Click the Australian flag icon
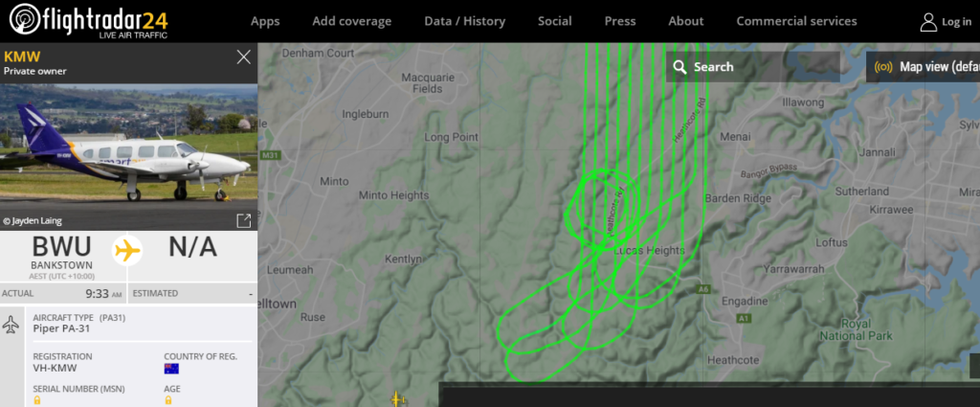The height and width of the screenshot is (407, 980). tap(171, 369)
